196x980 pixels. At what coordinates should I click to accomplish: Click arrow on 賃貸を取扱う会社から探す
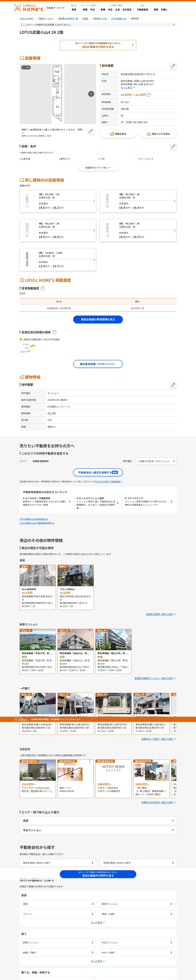coord(92,863)
